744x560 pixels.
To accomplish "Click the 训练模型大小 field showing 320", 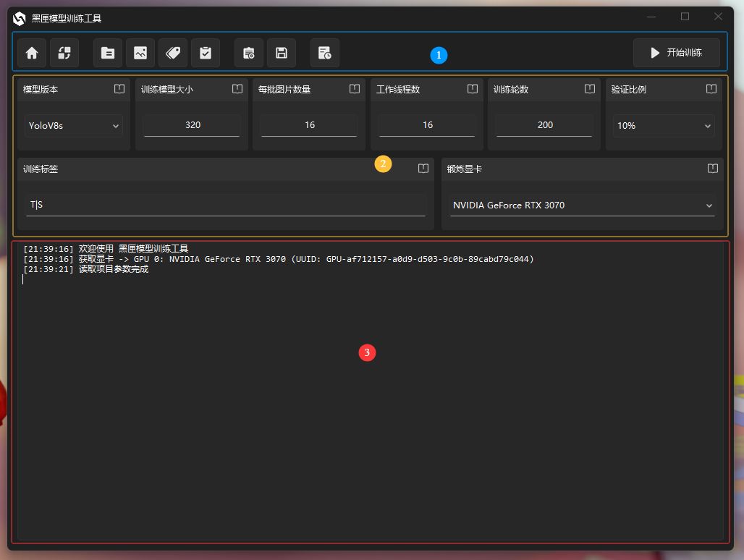I will pos(193,125).
